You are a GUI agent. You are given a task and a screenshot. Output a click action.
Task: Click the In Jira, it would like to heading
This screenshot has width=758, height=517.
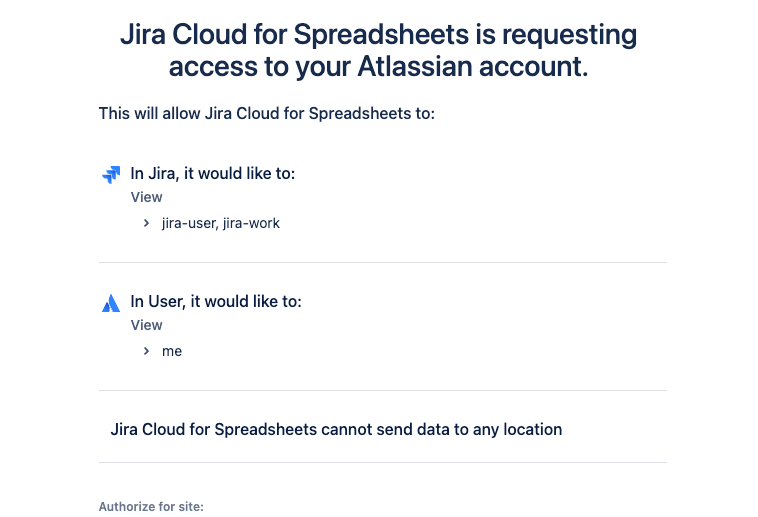[213, 173]
